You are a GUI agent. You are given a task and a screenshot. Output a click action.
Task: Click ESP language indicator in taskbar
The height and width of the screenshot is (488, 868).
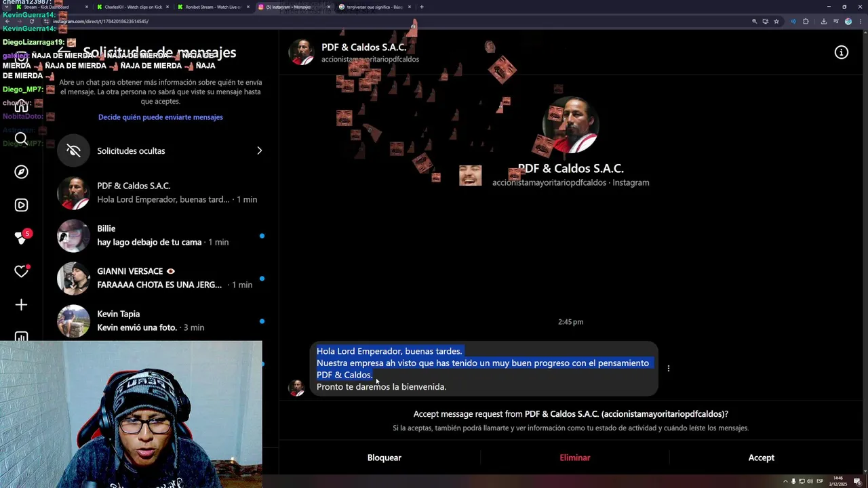[820, 481]
